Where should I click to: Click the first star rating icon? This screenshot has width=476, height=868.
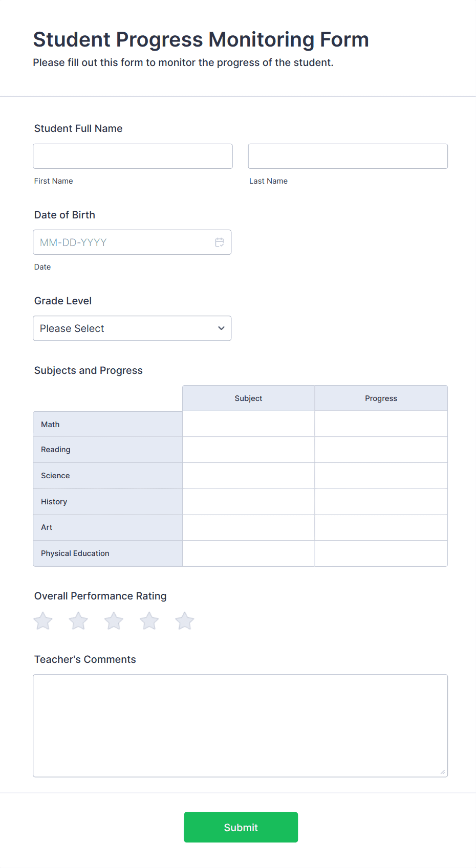coord(42,620)
